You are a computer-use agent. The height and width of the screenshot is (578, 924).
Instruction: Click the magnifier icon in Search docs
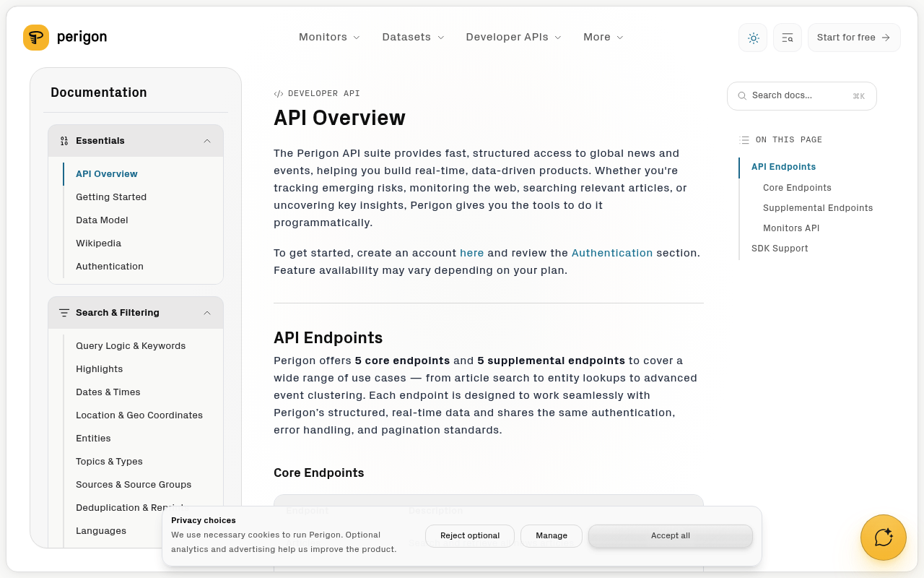[742, 96]
